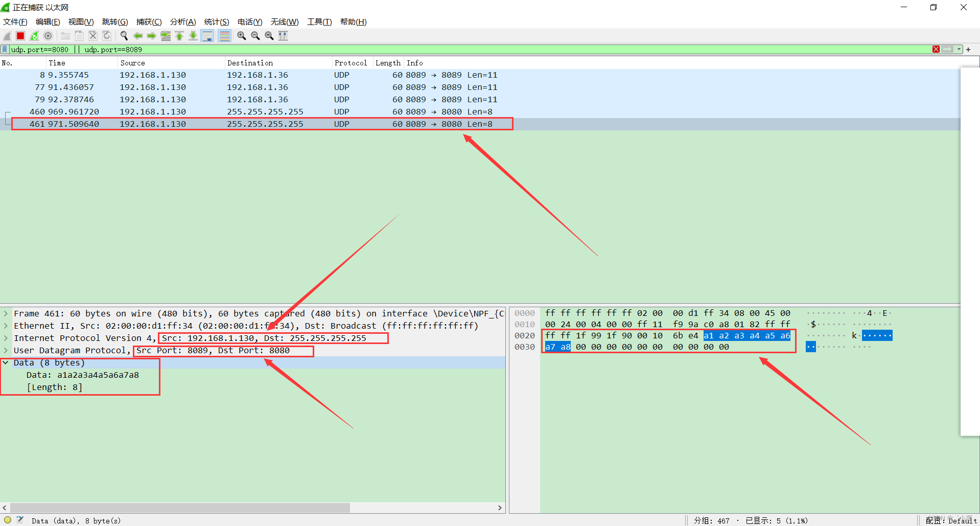Open the 统计(S) menu
This screenshot has width=980, height=526.
pyautogui.click(x=217, y=22)
